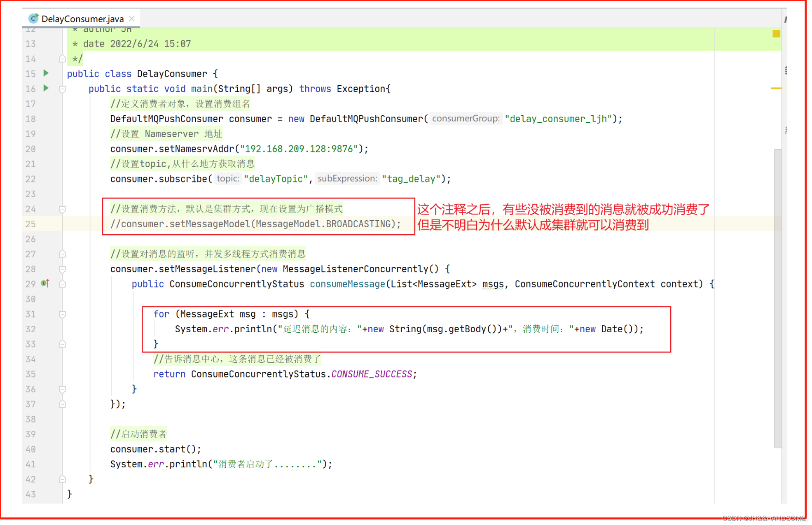Viewport: 812px width, 525px height.
Task: Click the Javadoc fold end marker on line 14
Action: tap(63, 59)
